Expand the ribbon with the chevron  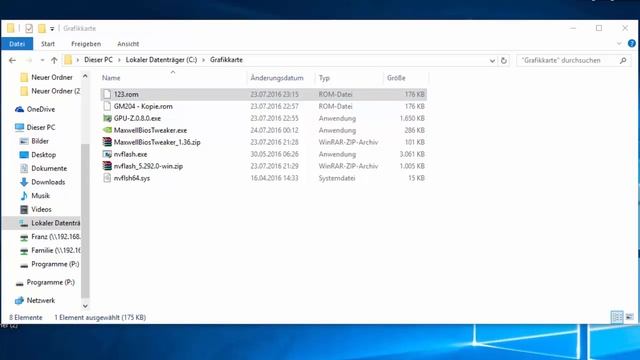click(x=619, y=43)
